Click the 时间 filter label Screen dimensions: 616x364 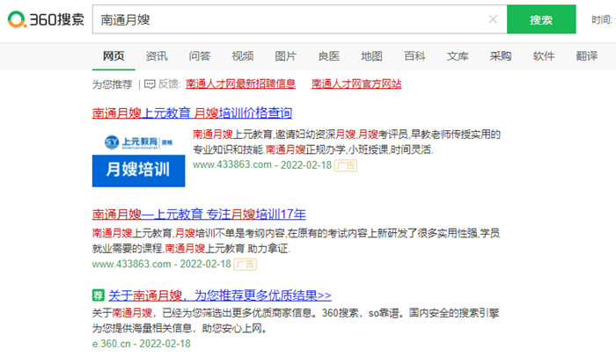[x=602, y=19]
